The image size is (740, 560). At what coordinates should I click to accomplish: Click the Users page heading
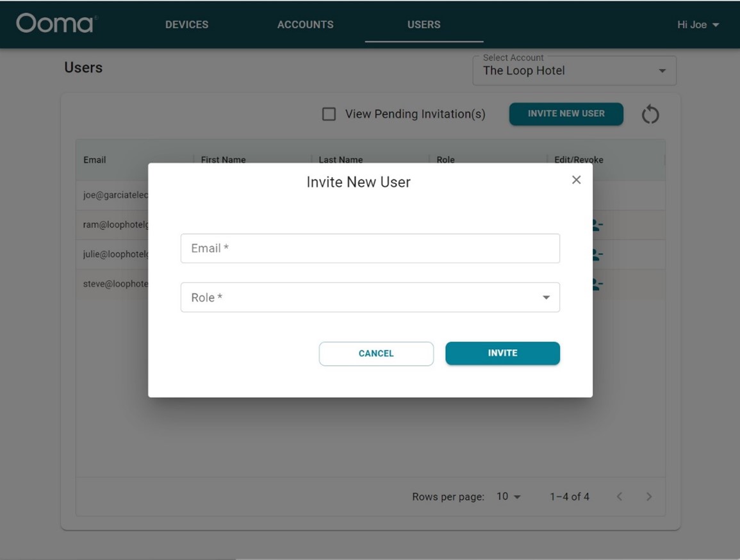[x=83, y=67]
